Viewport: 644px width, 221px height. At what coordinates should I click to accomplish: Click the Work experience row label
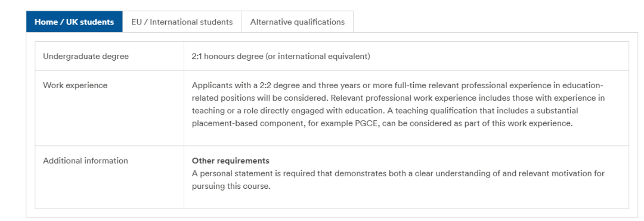pyautogui.click(x=75, y=85)
